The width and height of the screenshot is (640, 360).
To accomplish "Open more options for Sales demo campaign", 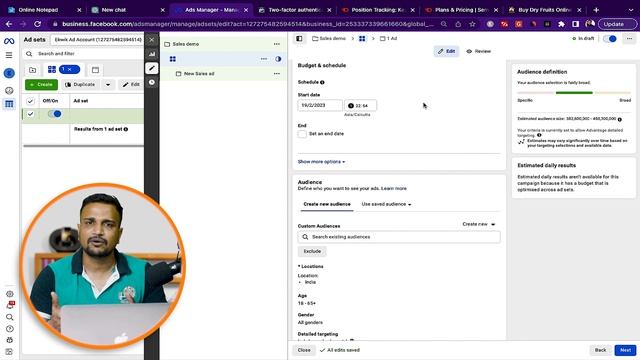I will click(277, 44).
